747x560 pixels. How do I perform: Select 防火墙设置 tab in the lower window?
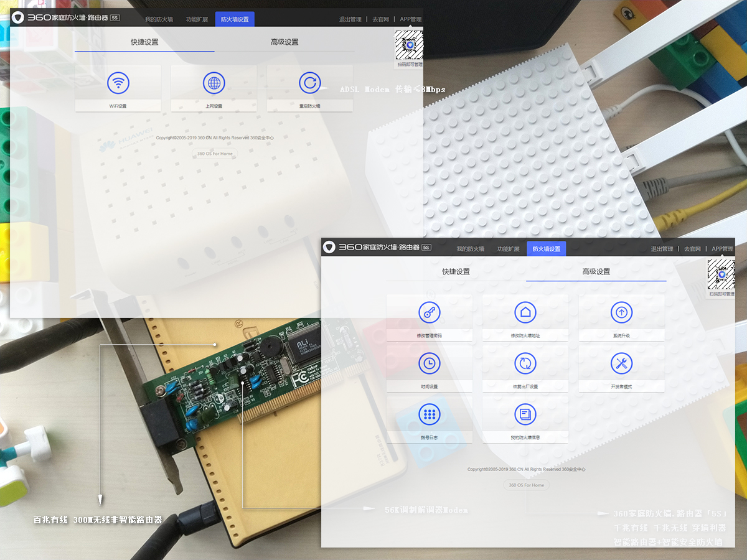pos(546,249)
